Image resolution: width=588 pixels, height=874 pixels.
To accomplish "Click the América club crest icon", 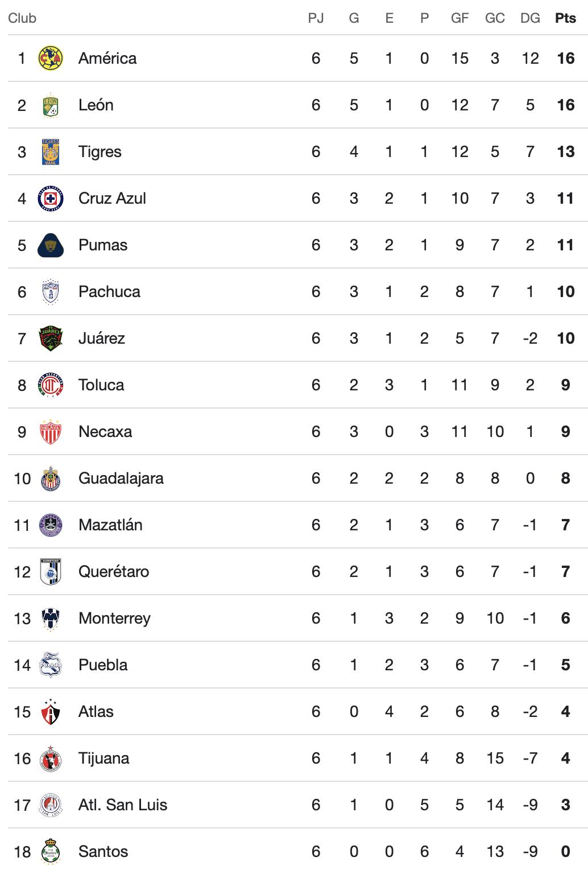I will (x=50, y=58).
